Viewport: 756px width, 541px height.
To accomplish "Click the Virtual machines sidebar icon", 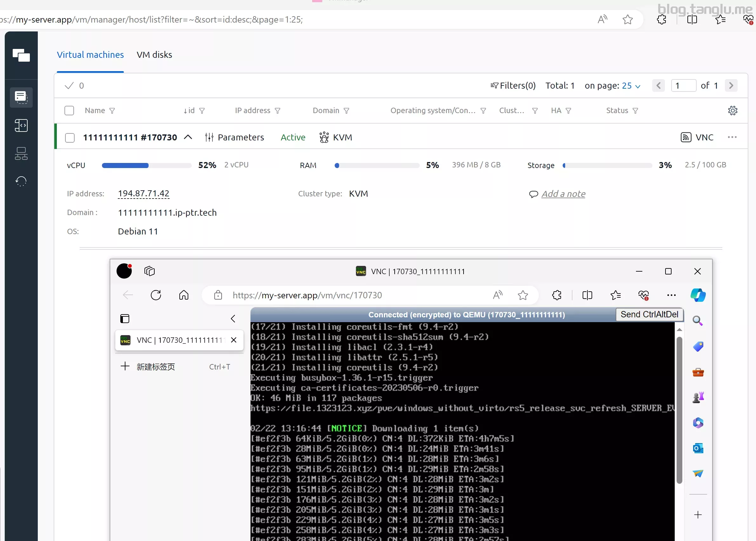I will tap(21, 97).
